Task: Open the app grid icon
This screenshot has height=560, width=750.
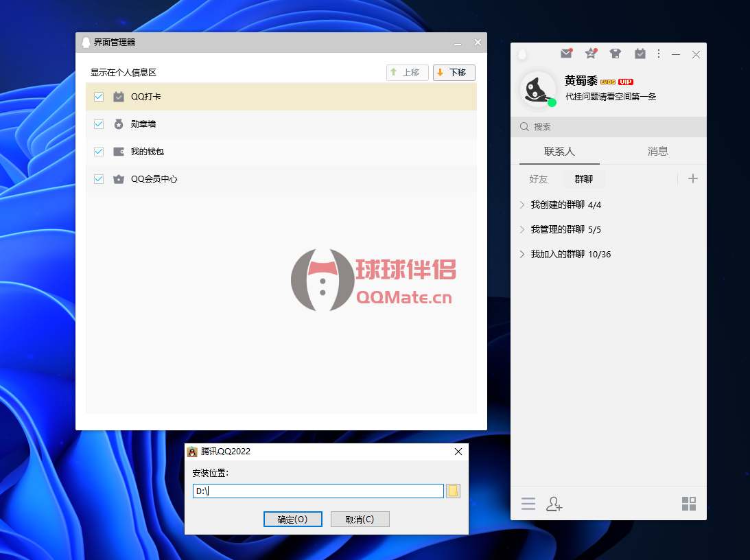Action: tap(688, 504)
